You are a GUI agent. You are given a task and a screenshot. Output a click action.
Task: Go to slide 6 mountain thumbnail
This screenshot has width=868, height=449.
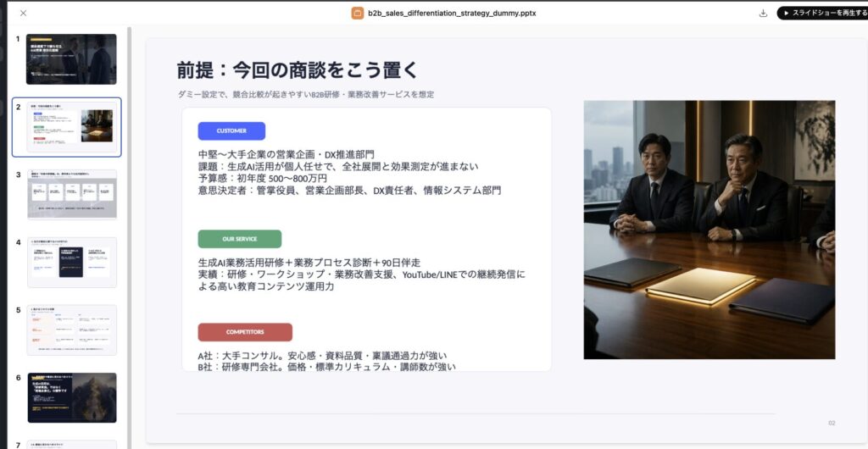(72, 397)
